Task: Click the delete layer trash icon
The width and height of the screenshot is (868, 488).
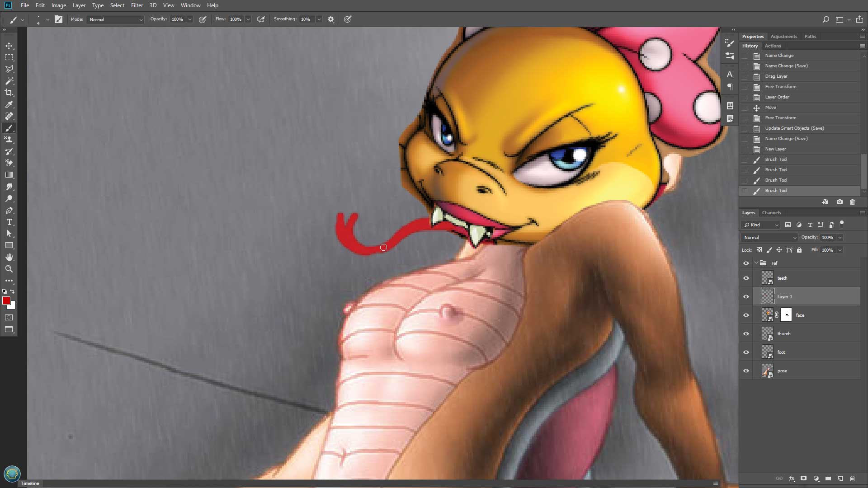Action: tap(852, 479)
